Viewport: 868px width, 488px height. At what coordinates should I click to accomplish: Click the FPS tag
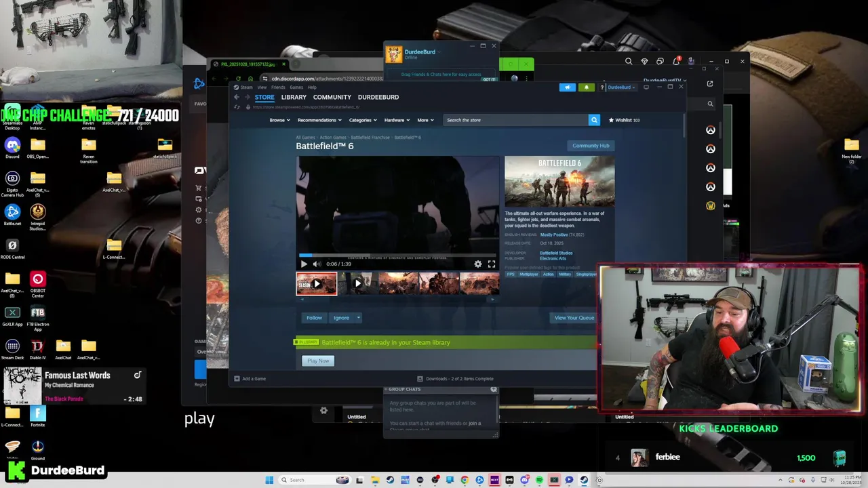(511, 274)
